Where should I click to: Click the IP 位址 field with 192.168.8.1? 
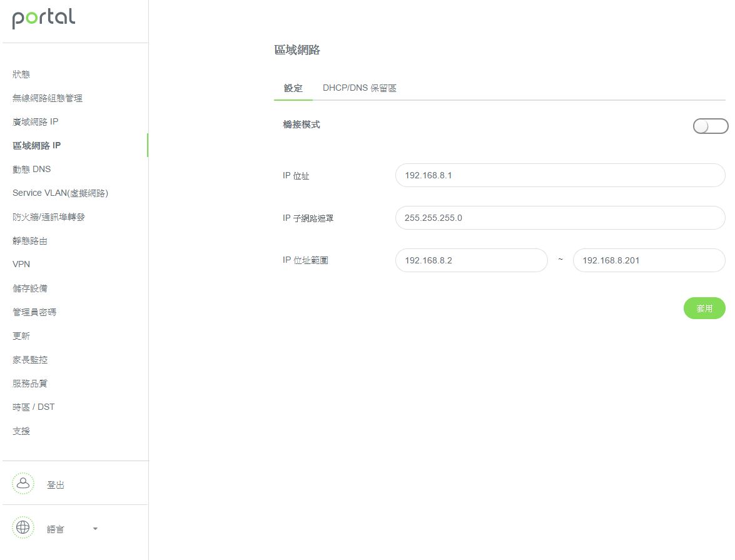pos(560,175)
